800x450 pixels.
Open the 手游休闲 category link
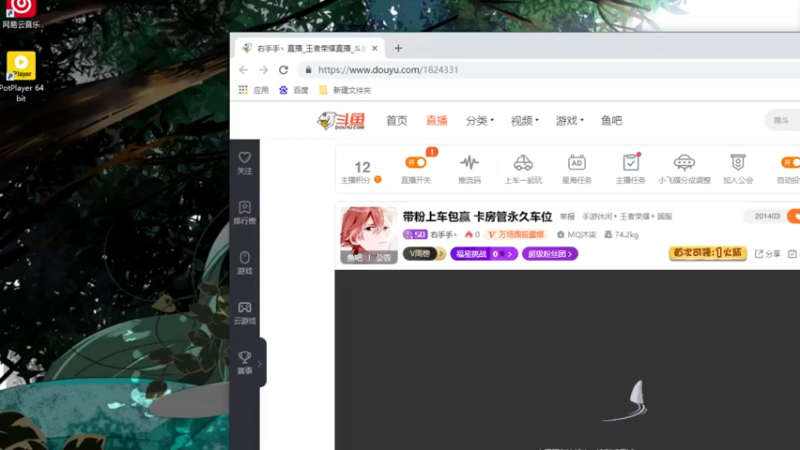tap(597, 217)
